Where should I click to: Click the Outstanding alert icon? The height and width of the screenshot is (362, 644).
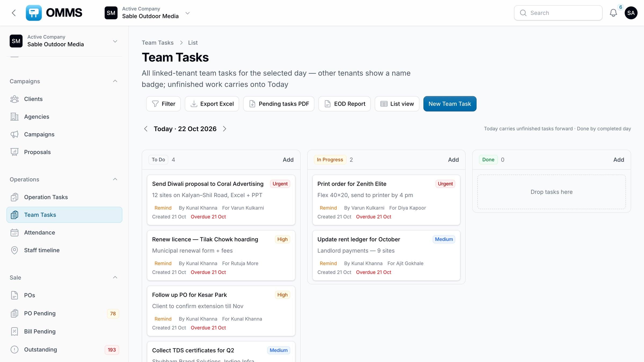point(14,350)
